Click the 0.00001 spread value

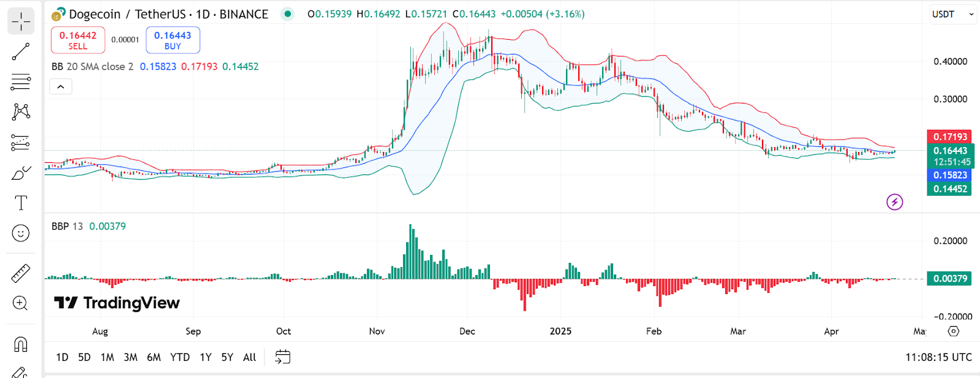tap(126, 40)
